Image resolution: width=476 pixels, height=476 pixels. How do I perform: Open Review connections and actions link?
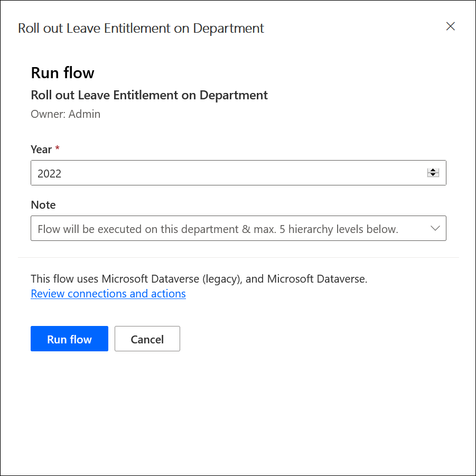point(108,294)
